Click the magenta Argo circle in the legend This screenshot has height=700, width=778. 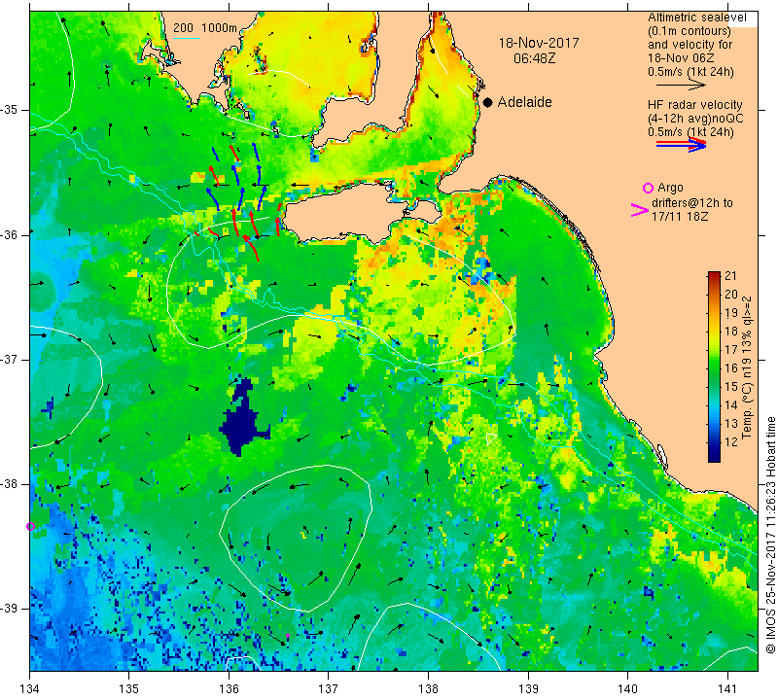coord(648,188)
